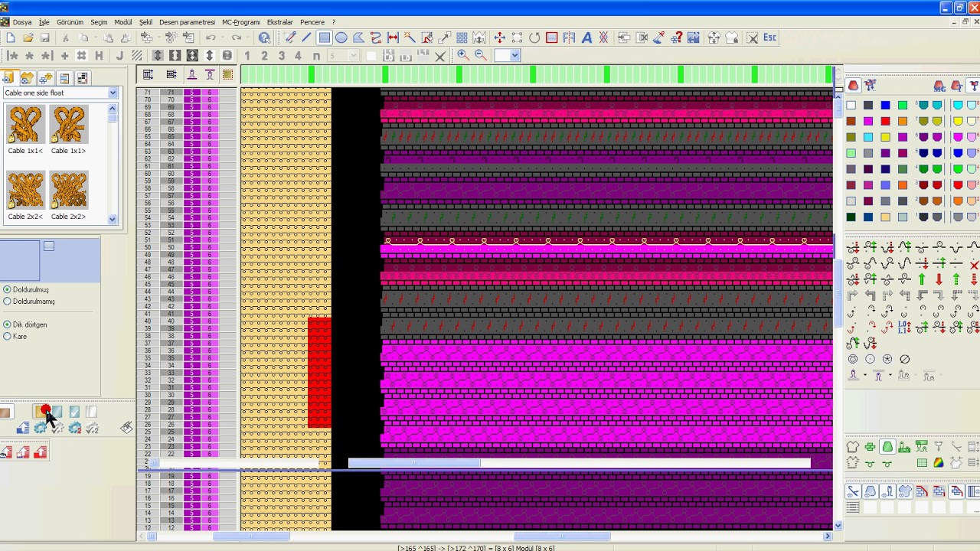Image resolution: width=980 pixels, height=551 pixels.
Task: Expand the undo history dropdown arrow
Action: (x=221, y=37)
